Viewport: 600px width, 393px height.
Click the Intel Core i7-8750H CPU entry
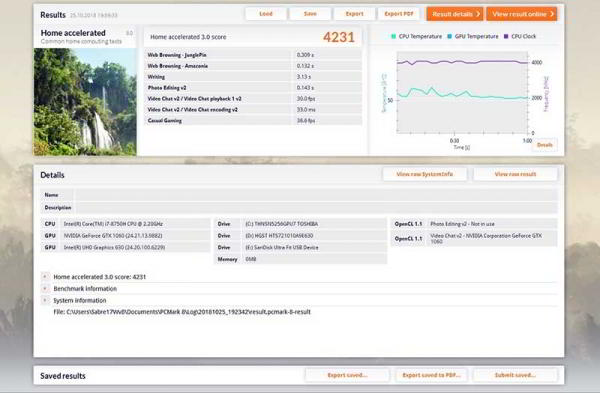(126, 224)
